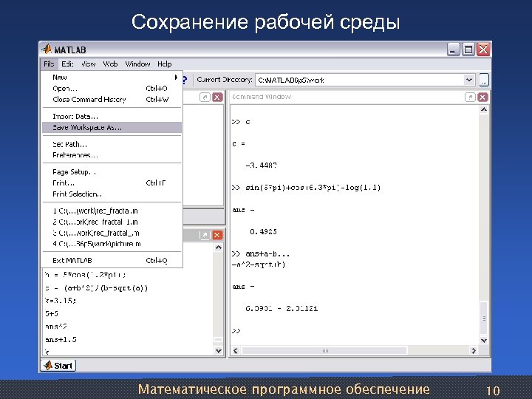Viewport: 532px width, 399px height.
Task: Open the Web menu
Action: 110,64
